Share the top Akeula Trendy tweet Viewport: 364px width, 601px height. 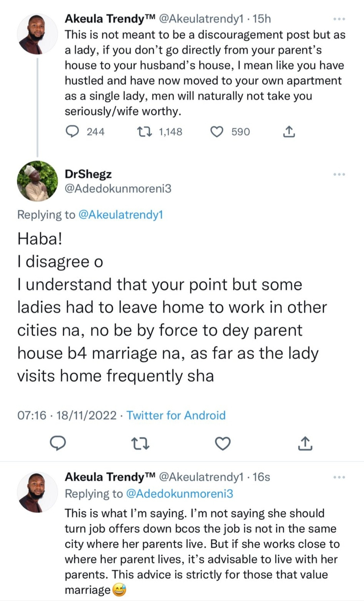tap(289, 132)
